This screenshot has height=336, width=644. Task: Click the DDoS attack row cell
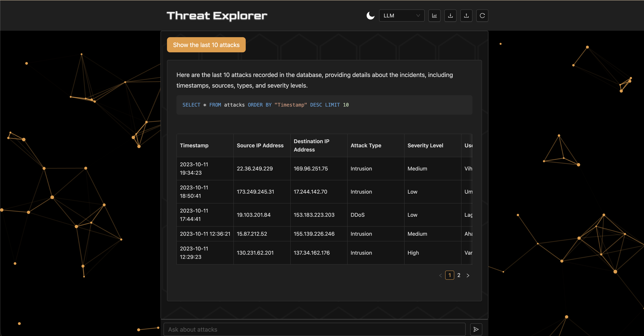357,215
